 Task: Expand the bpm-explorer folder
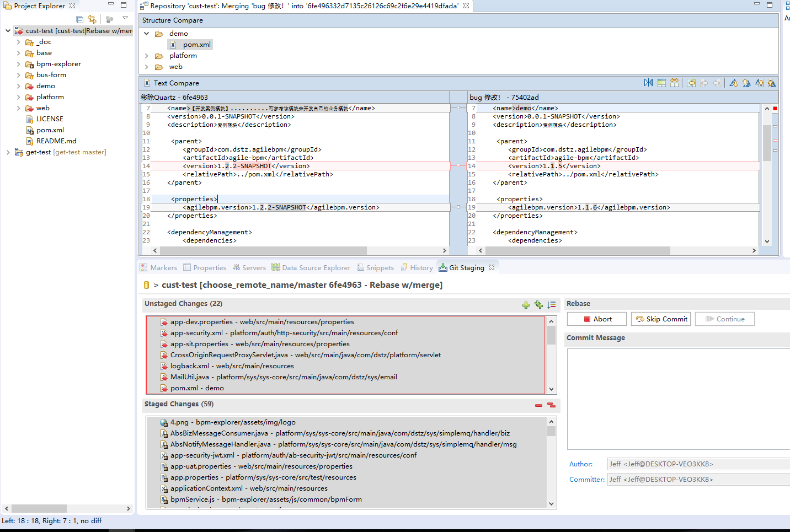tap(19, 64)
